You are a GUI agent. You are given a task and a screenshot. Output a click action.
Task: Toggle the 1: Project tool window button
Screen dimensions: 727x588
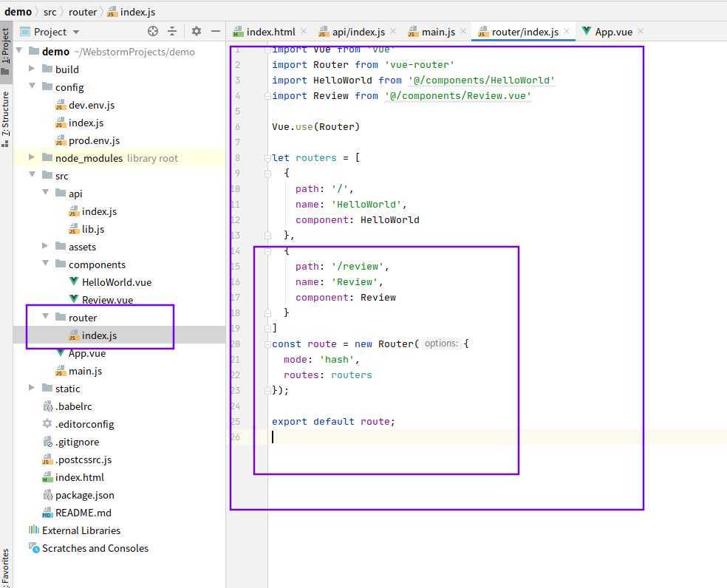(x=6, y=51)
